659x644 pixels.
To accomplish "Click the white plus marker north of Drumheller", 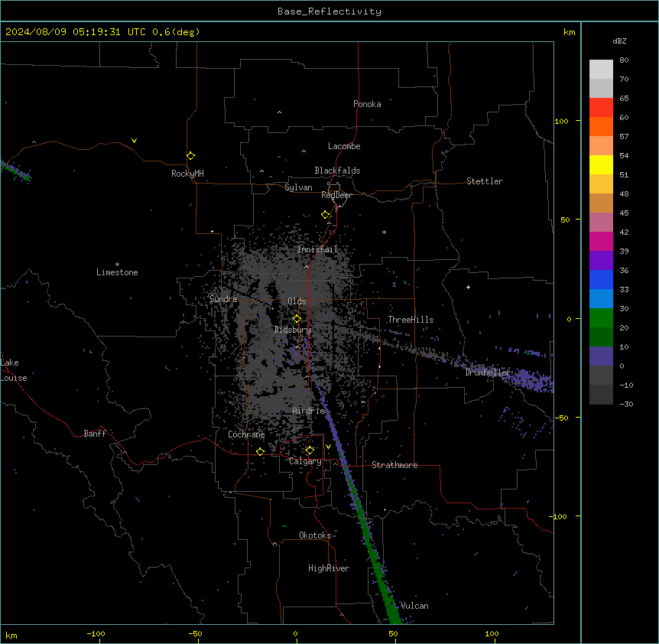I will point(468,287).
